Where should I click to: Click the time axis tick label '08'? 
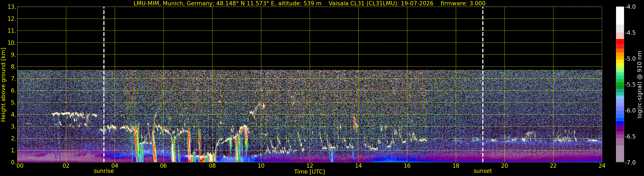click(x=212, y=166)
